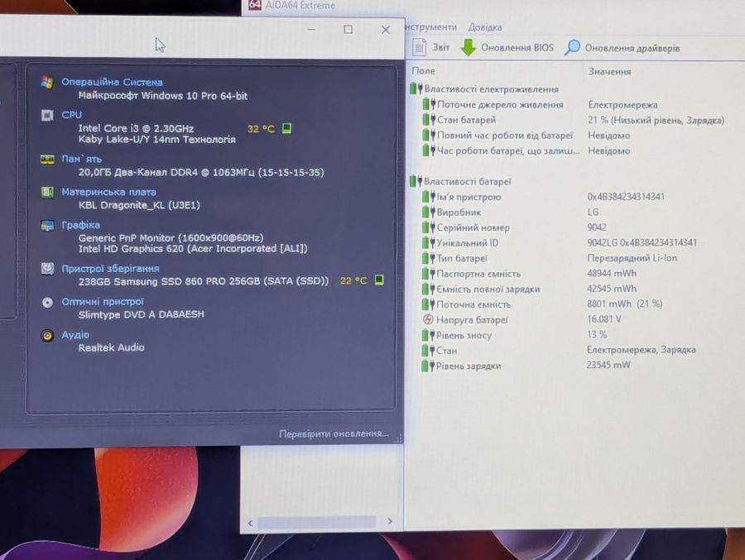Click the Slimtype DVD A DA8AESH text
This screenshot has height=560, width=745.
click(141, 314)
